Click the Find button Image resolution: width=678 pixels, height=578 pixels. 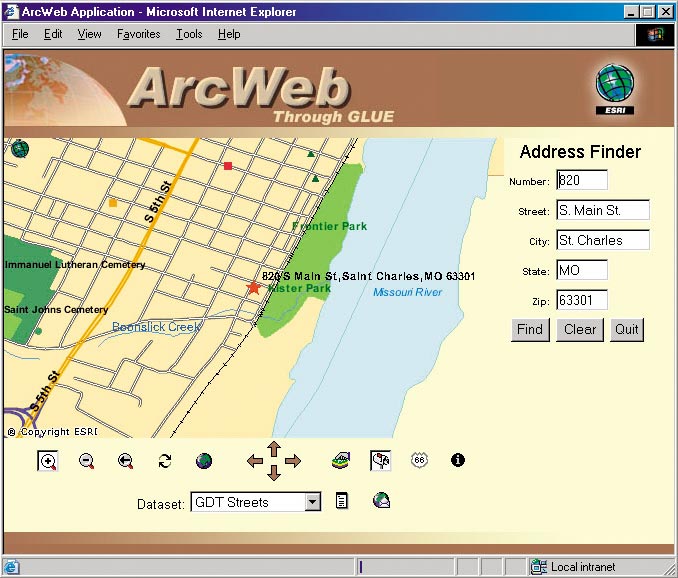[530, 330]
